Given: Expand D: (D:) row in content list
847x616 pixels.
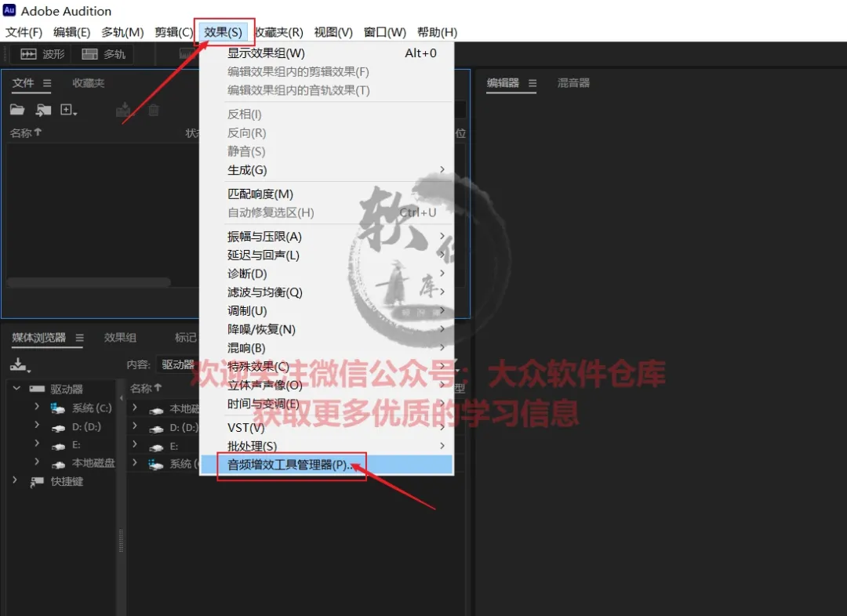Looking at the screenshot, I should (135, 426).
